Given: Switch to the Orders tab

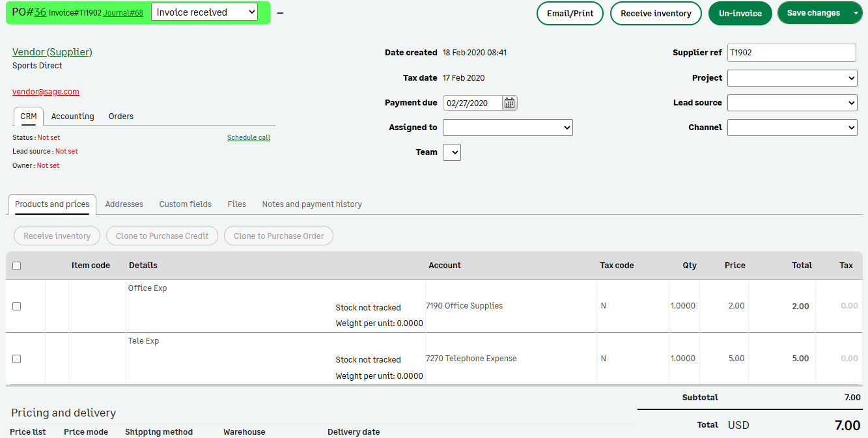Looking at the screenshot, I should 121,116.
